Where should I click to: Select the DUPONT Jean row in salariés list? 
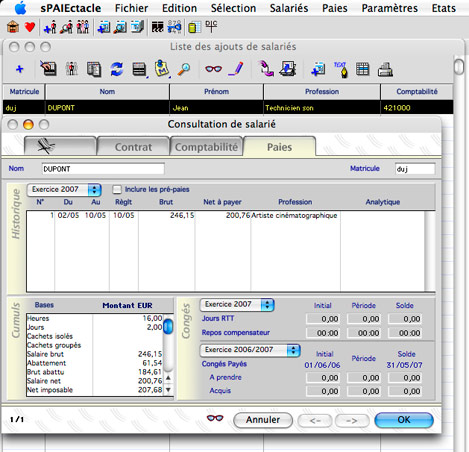(x=228, y=108)
